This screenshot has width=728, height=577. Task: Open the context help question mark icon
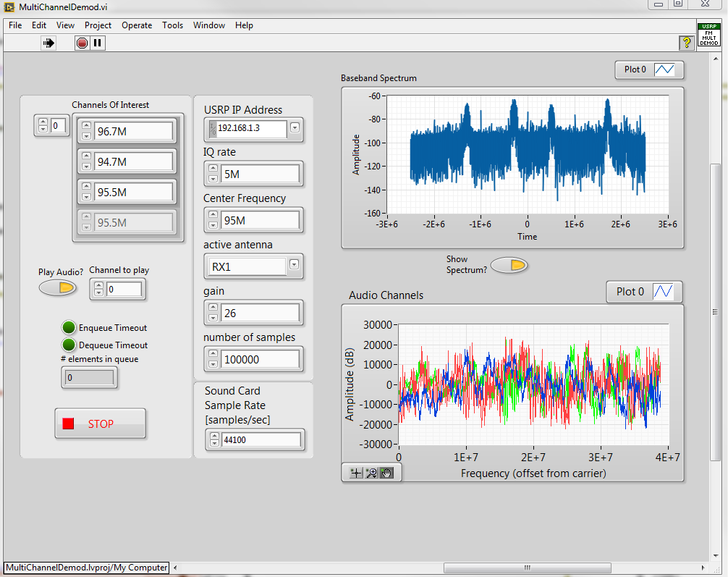click(686, 43)
